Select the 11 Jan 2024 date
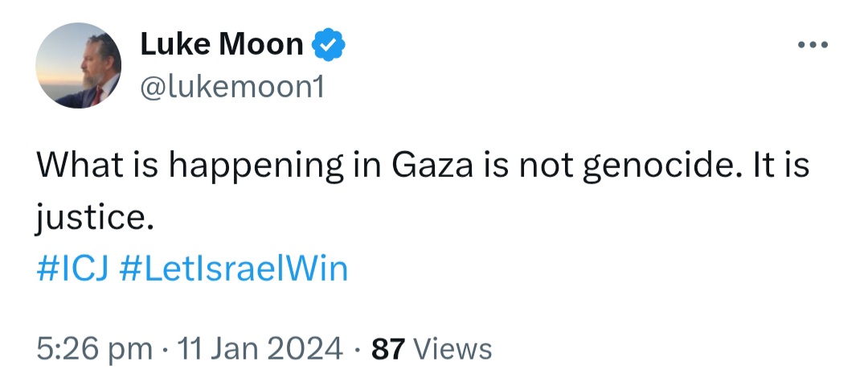 click(260, 350)
